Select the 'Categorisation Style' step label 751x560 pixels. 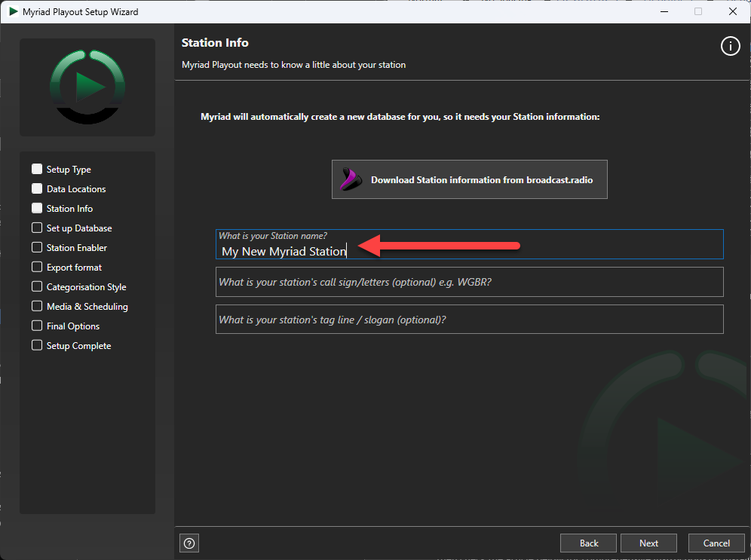coord(86,287)
